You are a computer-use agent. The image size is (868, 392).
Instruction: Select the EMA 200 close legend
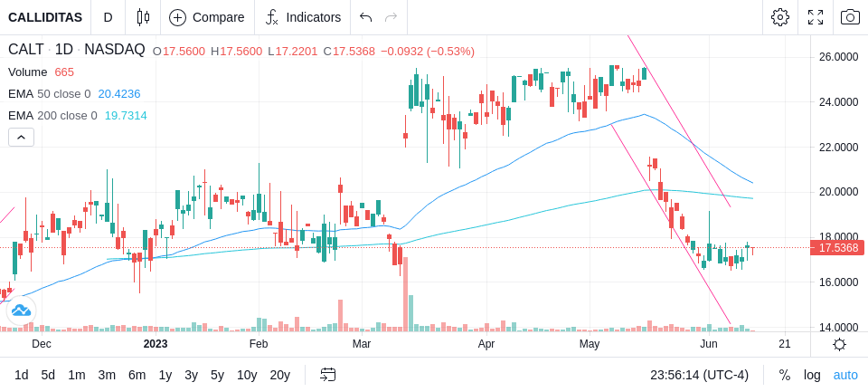52,115
